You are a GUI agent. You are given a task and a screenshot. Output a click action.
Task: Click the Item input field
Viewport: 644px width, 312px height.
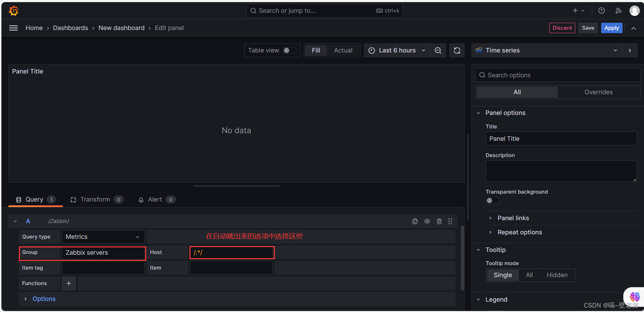[231, 268]
